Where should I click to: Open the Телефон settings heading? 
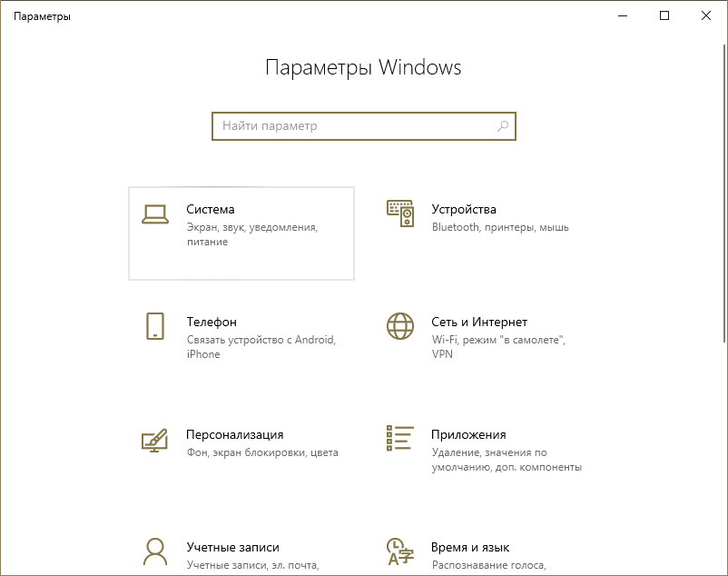tap(212, 322)
